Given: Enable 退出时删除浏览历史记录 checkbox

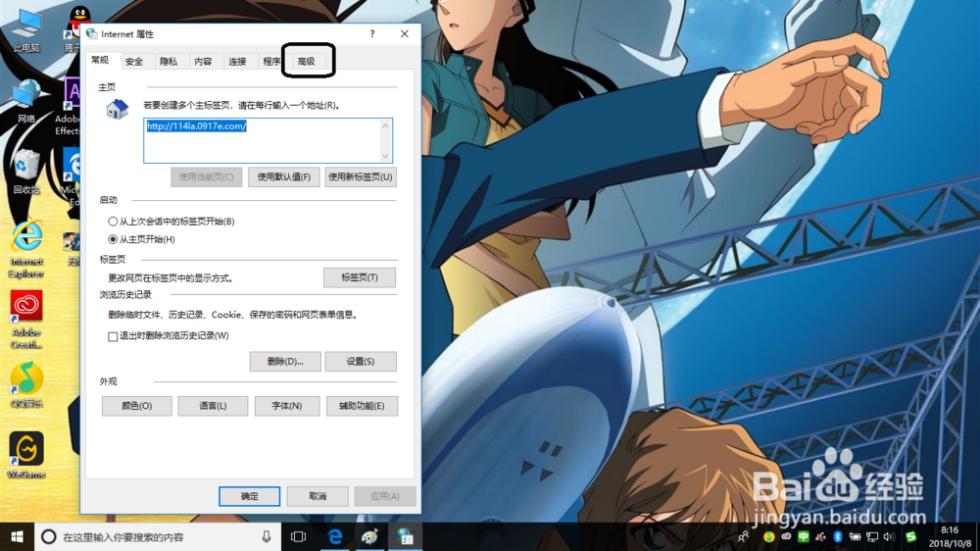Looking at the screenshot, I should click(x=113, y=336).
